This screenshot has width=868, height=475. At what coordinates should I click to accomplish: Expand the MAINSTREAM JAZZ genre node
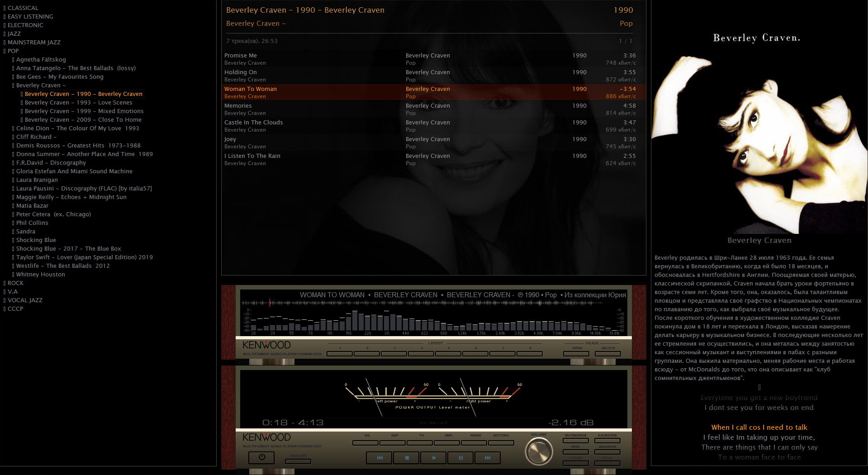[x=5, y=43]
